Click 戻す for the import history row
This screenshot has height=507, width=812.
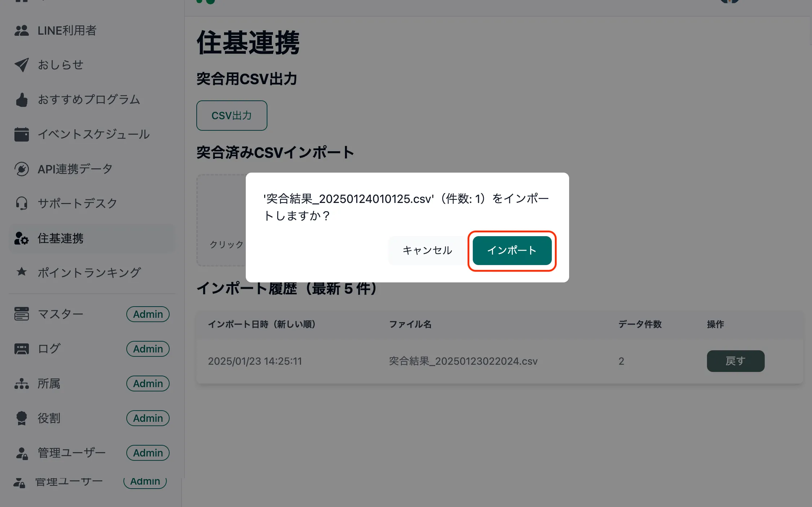point(735,361)
